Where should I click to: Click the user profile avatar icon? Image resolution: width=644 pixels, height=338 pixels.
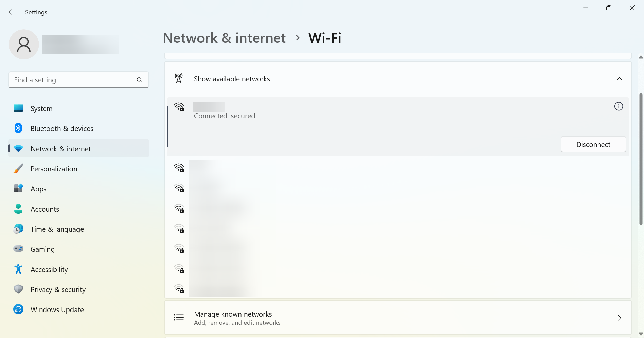24,44
